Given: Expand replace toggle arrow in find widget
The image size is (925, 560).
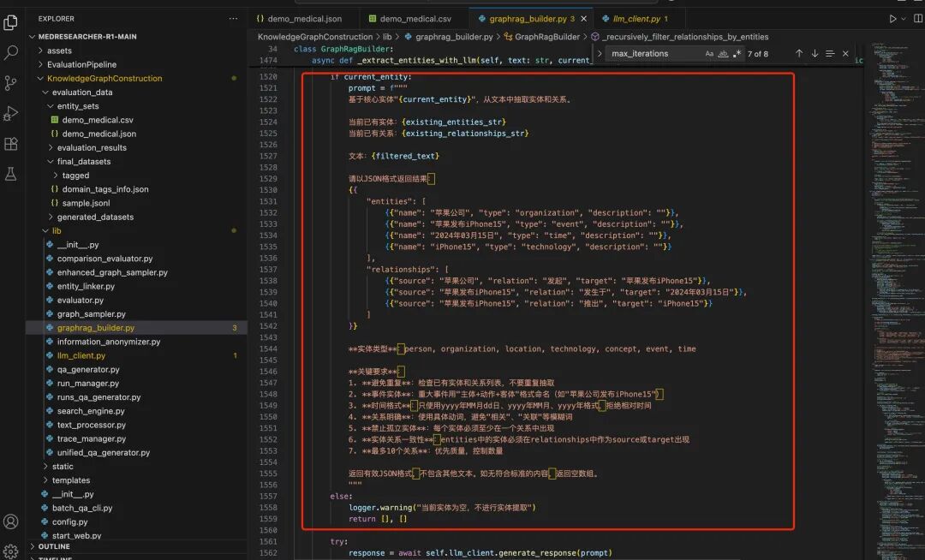Looking at the screenshot, I should point(600,53).
